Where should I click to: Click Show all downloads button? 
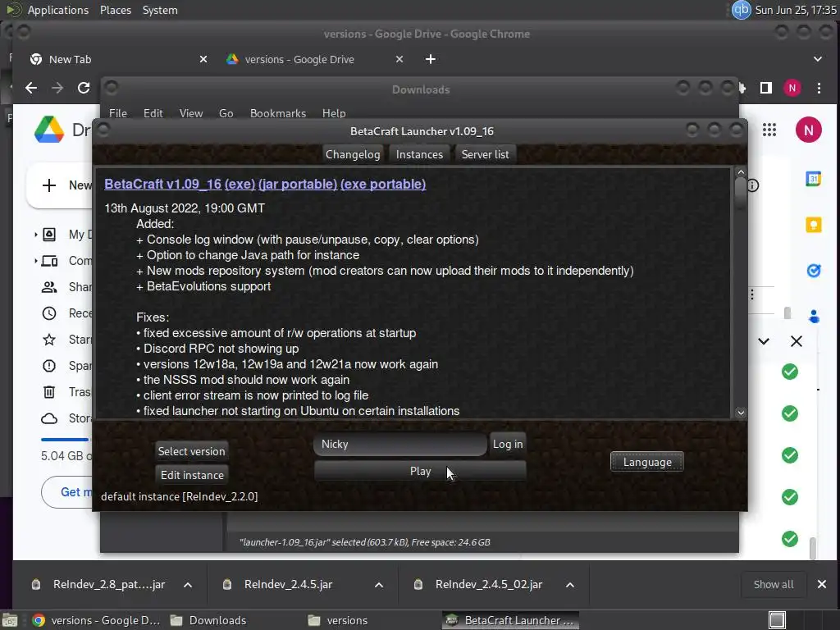click(773, 584)
